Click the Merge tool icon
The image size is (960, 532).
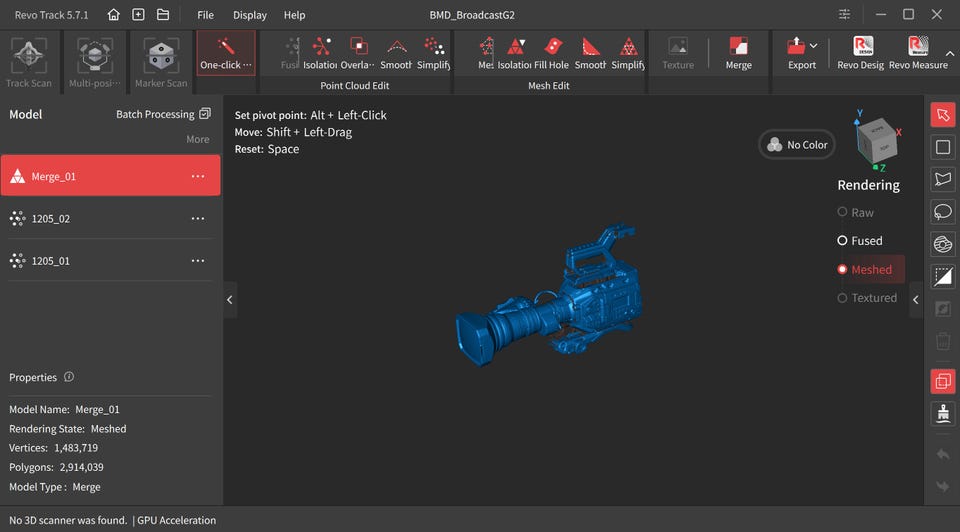coord(738,52)
